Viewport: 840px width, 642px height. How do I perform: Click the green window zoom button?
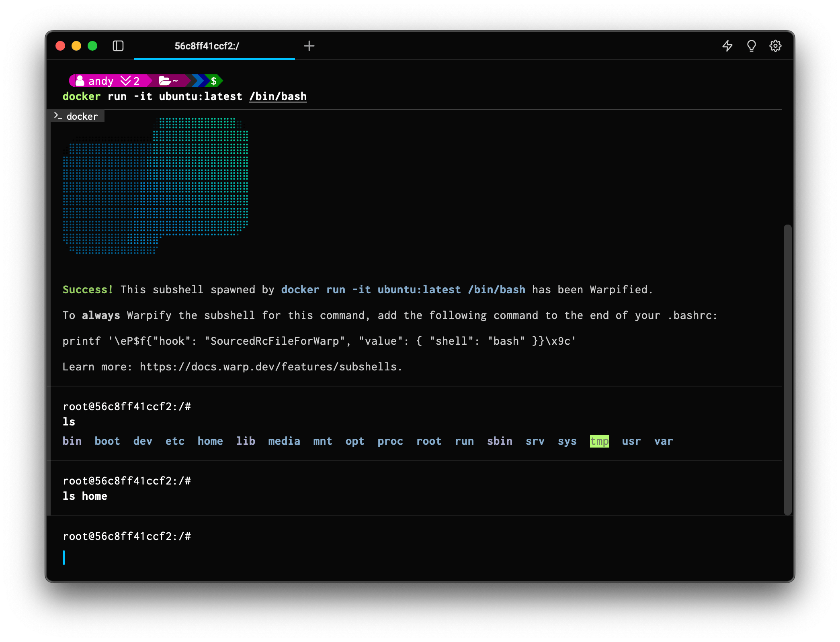click(92, 46)
